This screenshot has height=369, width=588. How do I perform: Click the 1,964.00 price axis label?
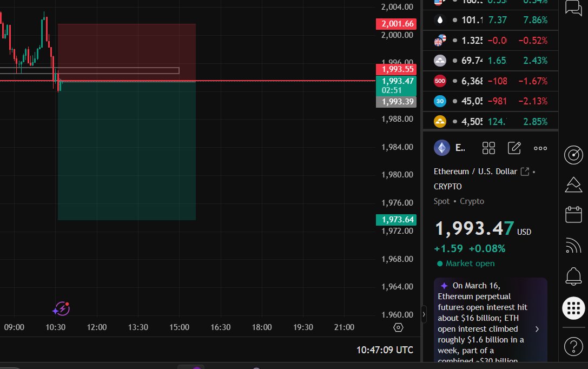click(397, 287)
